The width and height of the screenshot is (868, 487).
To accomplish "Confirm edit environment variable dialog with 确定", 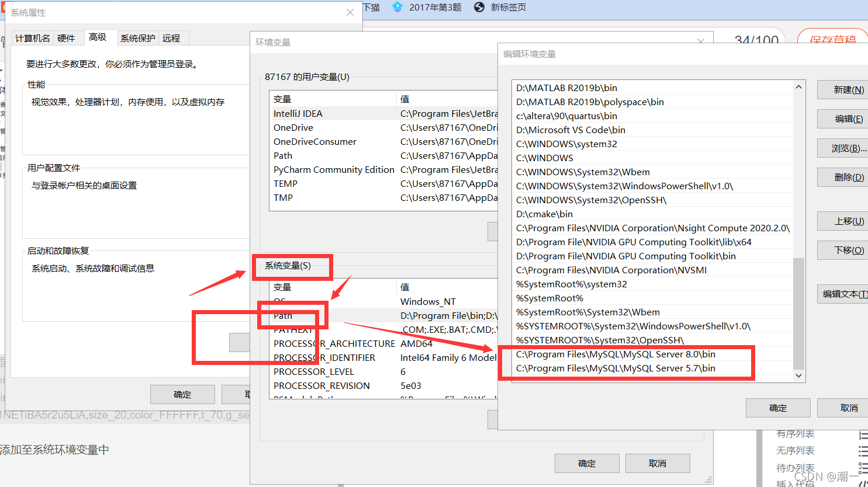I will pyautogui.click(x=778, y=408).
